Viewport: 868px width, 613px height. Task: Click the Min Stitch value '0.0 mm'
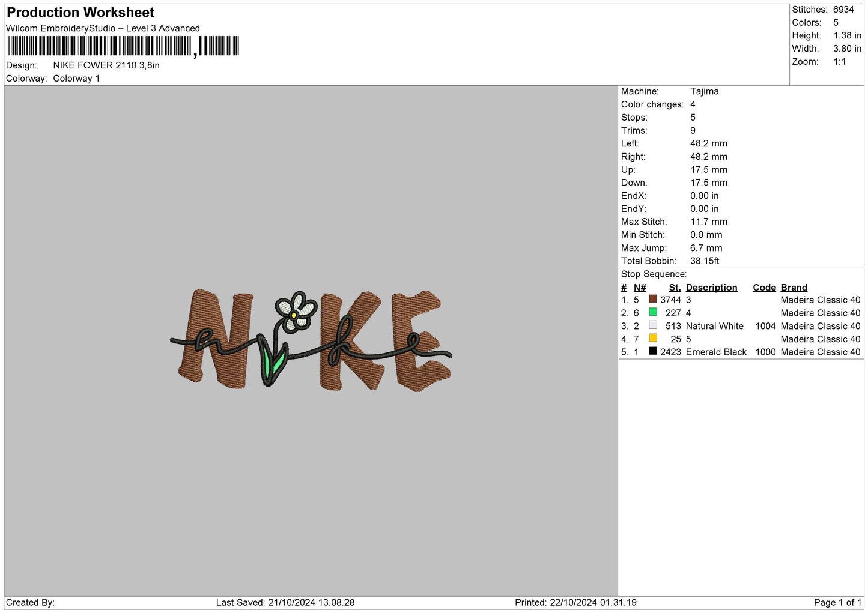(x=706, y=235)
